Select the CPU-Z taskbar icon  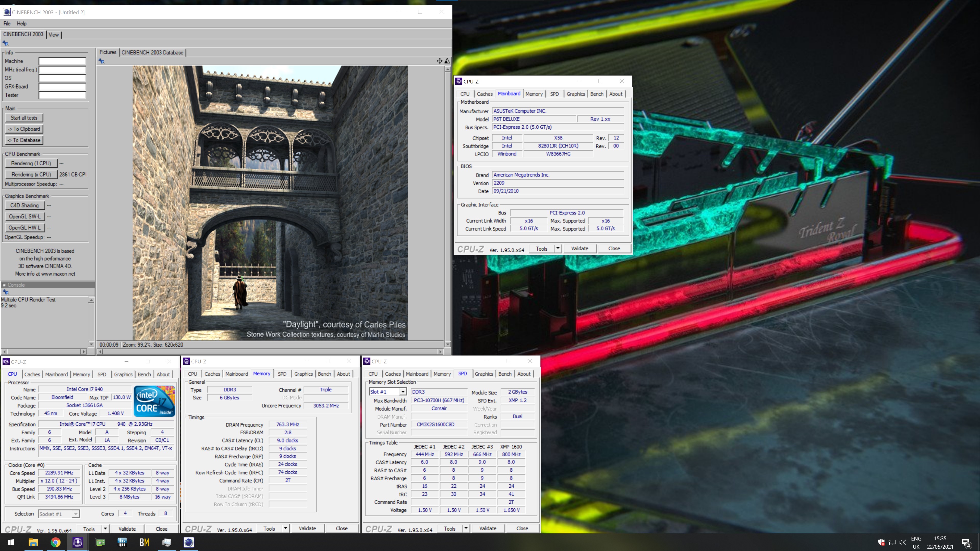tap(78, 542)
